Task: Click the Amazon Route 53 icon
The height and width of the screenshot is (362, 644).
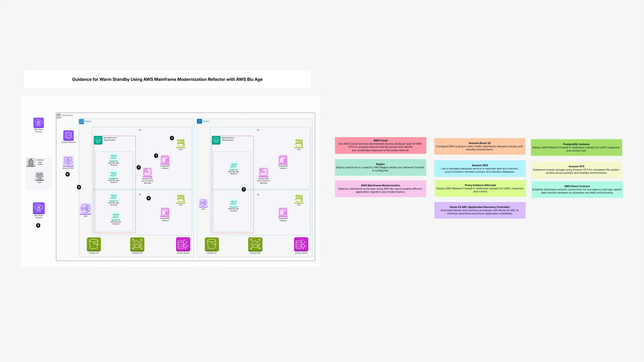Action: pos(68,135)
